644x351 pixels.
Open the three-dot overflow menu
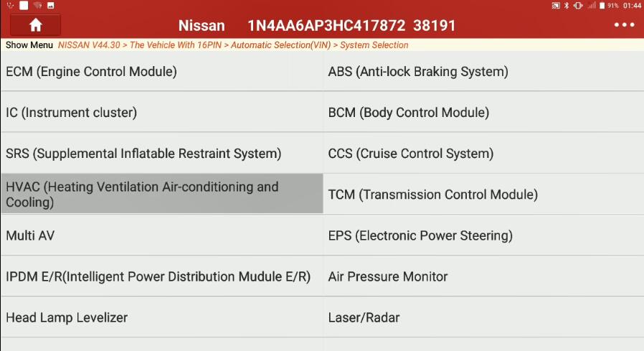coord(624,25)
